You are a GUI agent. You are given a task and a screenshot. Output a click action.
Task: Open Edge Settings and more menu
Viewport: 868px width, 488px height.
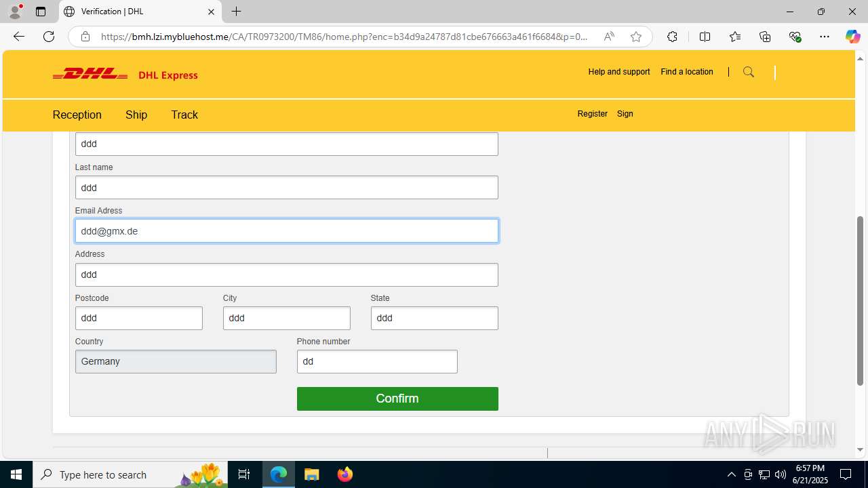825,37
